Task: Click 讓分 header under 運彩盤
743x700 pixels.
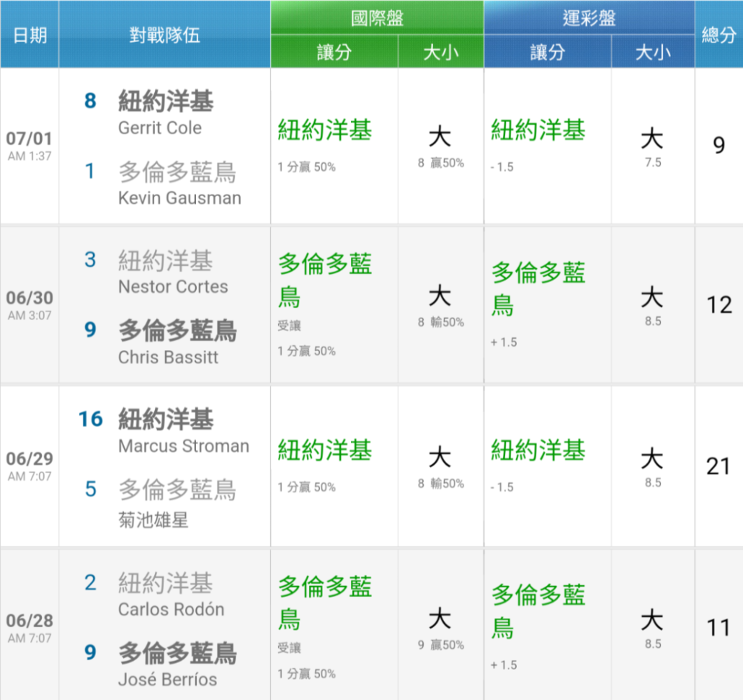Action: [548, 52]
